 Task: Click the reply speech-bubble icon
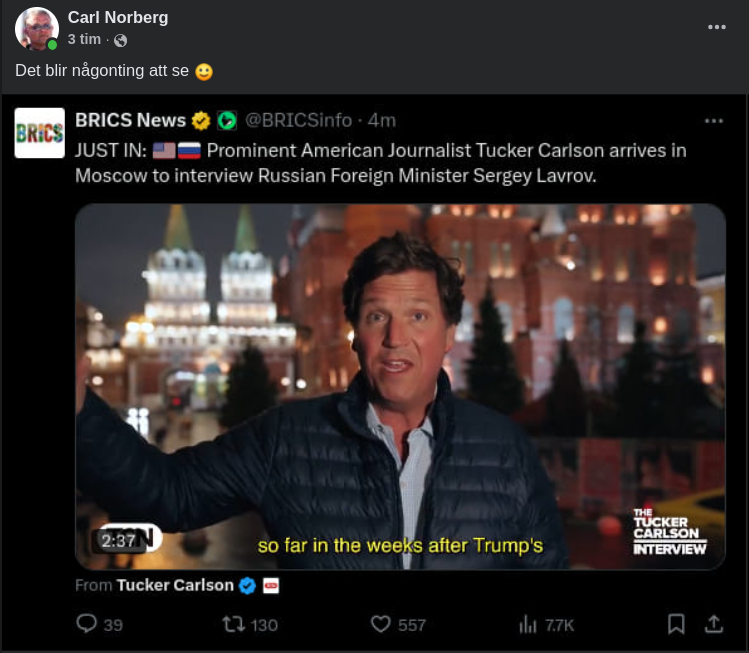point(87,624)
